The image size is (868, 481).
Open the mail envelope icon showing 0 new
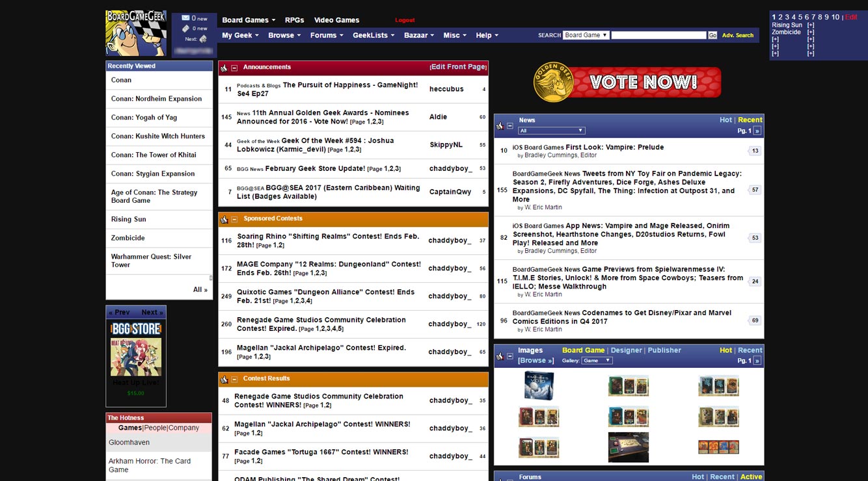(x=185, y=18)
